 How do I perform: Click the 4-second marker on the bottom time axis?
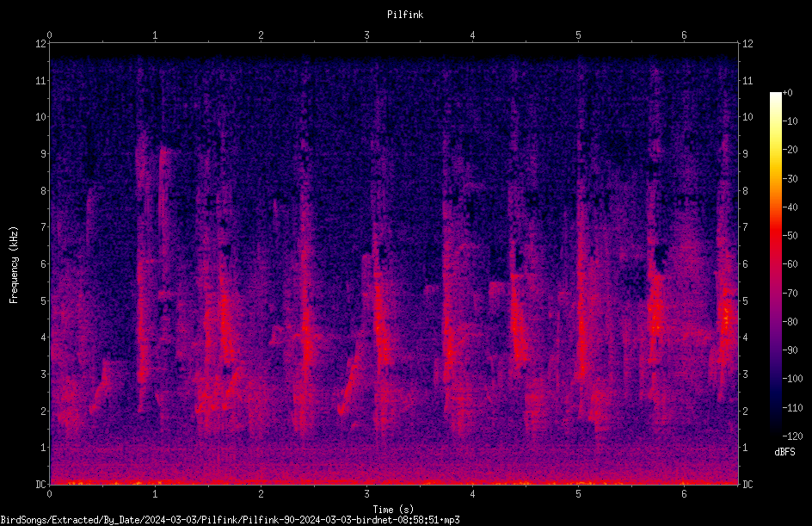472,494
